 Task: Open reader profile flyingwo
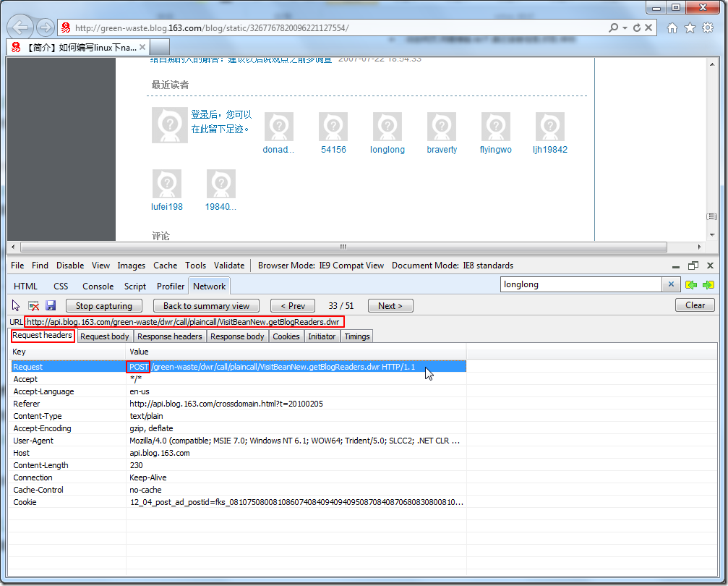point(495,150)
